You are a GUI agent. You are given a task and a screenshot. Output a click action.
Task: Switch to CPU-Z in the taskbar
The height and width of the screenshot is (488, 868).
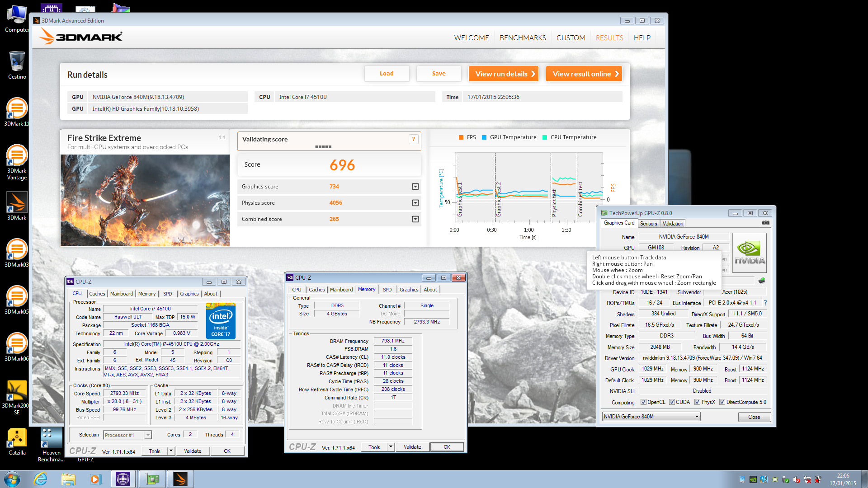click(123, 479)
